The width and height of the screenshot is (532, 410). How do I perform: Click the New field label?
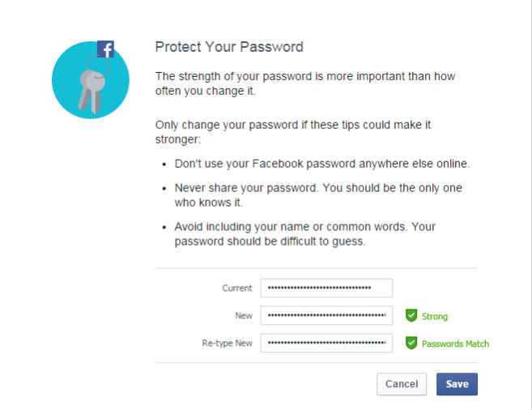[244, 316]
